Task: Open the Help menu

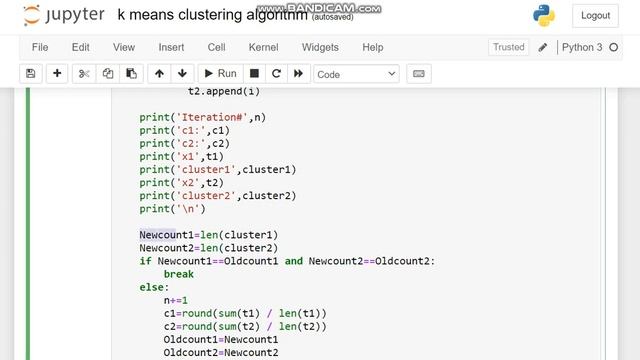Action: [373, 47]
